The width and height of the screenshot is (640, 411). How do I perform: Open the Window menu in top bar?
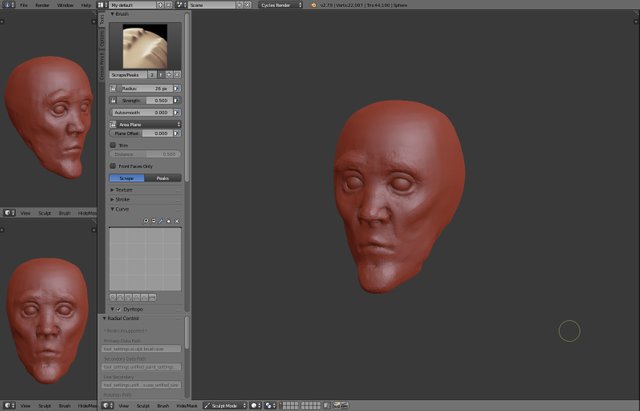[x=65, y=5]
